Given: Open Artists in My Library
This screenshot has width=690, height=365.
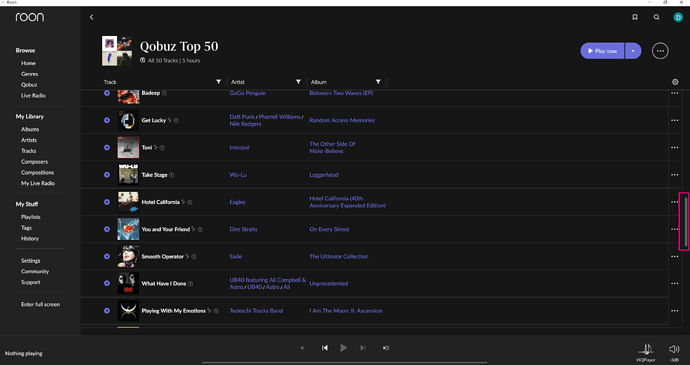Looking at the screenshot, I should (29, 140).
